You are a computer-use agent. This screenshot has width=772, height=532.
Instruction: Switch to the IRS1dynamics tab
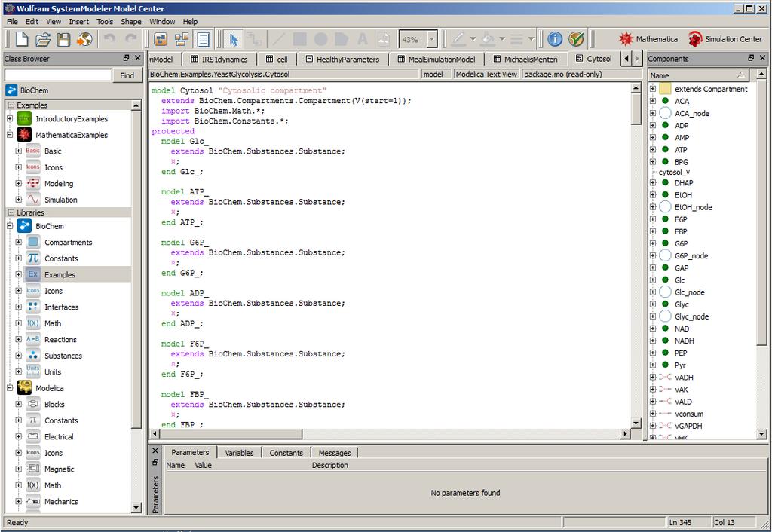coord(219,59)
